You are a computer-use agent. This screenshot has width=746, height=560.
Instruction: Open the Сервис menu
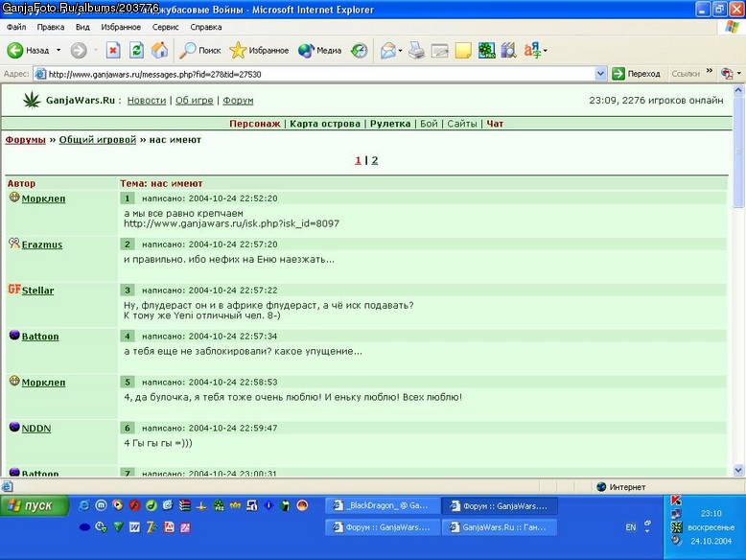165,27
